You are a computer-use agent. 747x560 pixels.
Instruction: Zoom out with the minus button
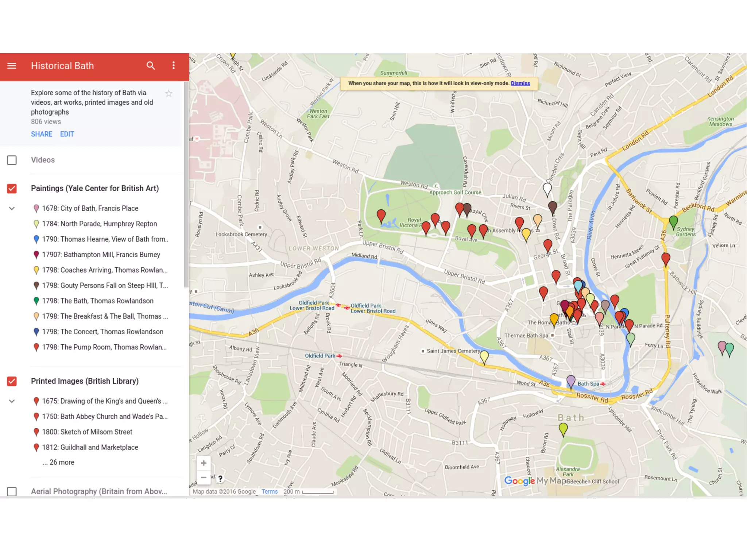pyautogui.click(x=204, y=477)
